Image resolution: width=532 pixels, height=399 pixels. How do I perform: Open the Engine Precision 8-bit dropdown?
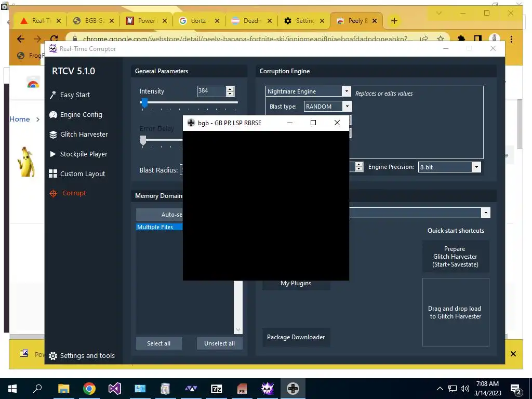[x=476, y=167]
